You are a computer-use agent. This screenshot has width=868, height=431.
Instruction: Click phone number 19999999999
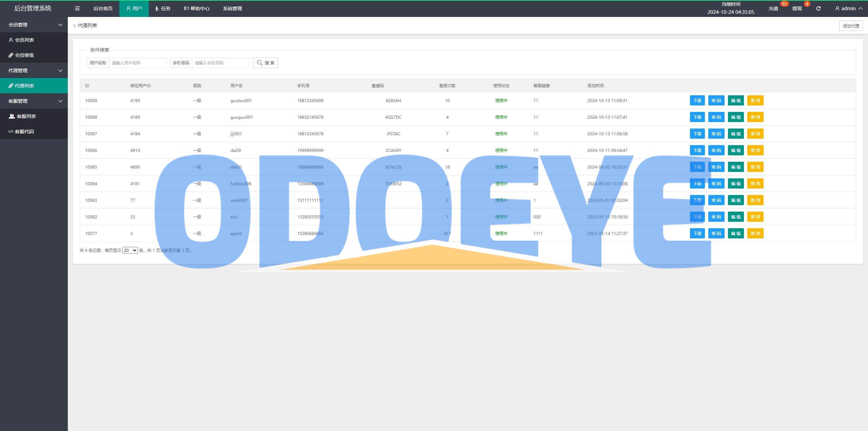[x=310, y=150]
